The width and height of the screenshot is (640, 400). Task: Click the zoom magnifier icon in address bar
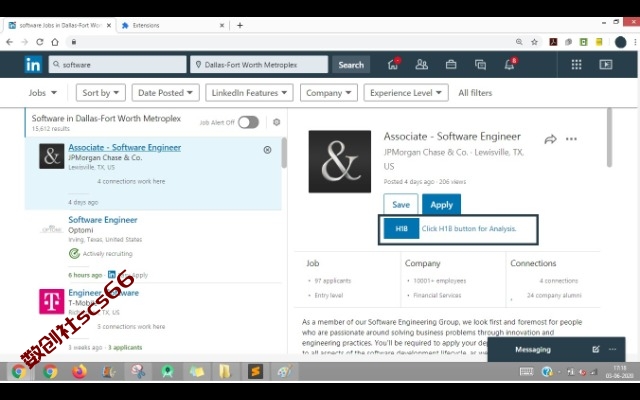click(519, 42)
